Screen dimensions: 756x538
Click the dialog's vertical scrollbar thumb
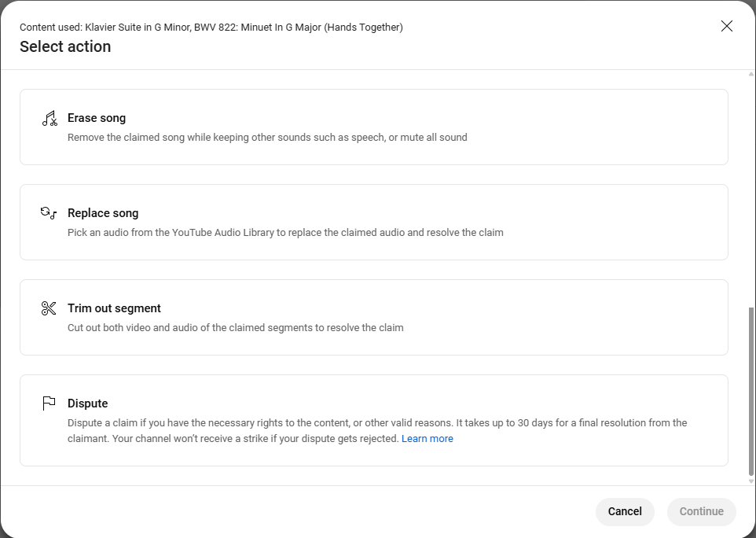[750, 389]
